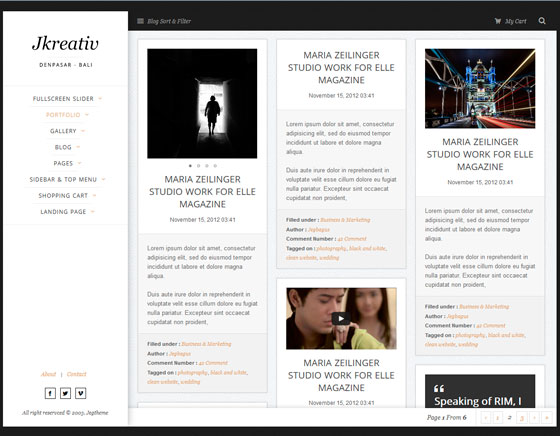Click 42 Comment in bridge photo card

[491, 326]
